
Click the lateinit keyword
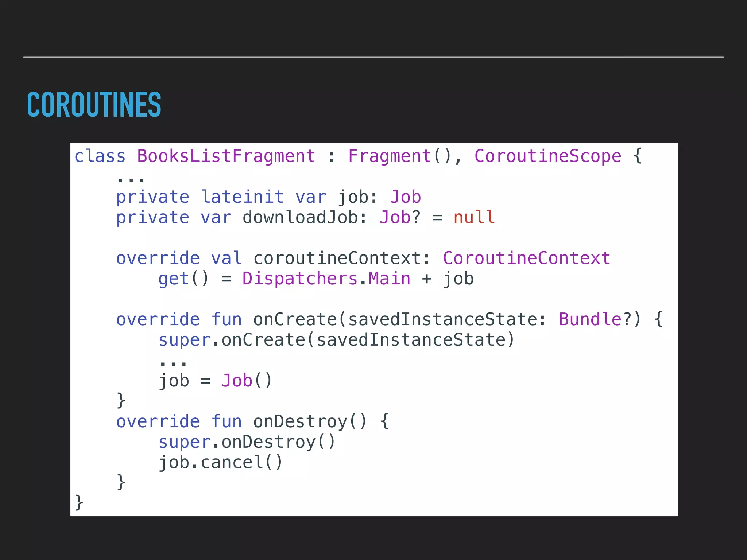pyautogui.click(x=242, y=197)
